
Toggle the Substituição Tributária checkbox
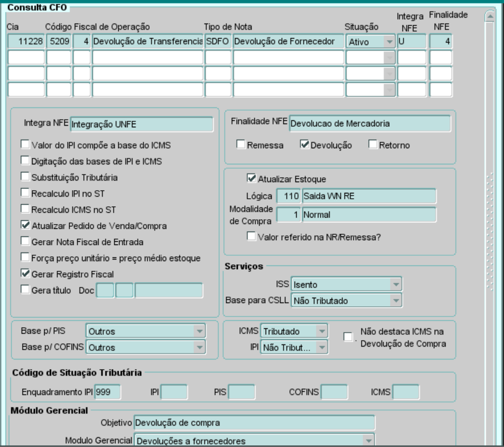[25, 177]
